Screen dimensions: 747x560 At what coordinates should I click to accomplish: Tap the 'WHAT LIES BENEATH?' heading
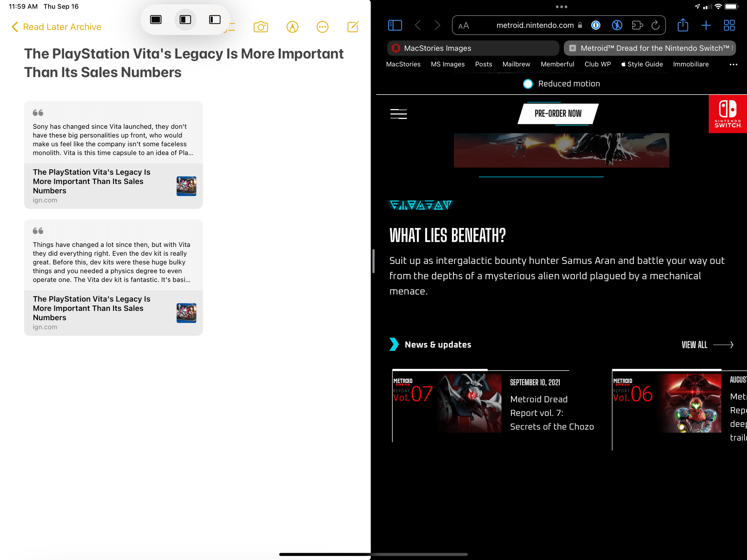tap(448, 235)
